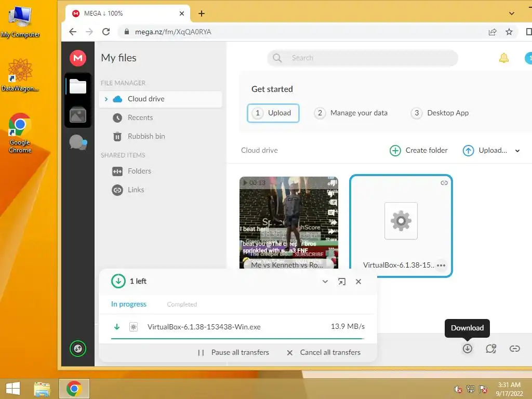Click the share-to-chat icon in bottom toolbar

pyautogui.click(x=491, y=349)
